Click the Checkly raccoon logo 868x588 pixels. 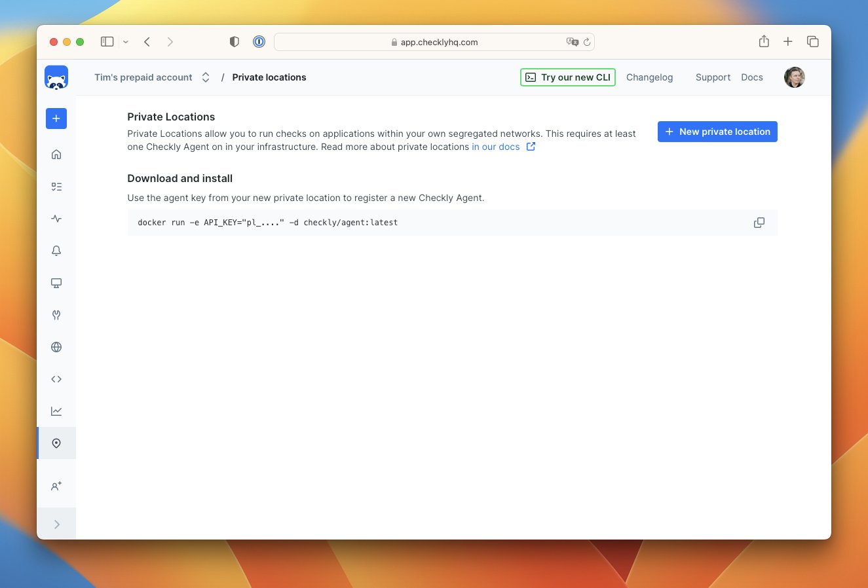tap(56, 77)
